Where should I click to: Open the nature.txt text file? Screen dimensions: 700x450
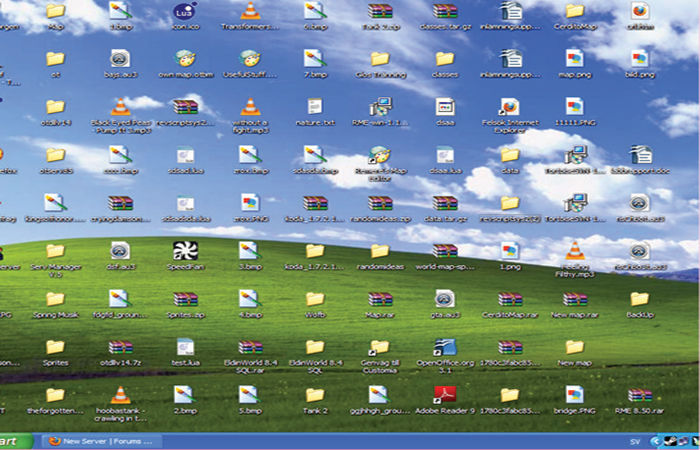click(x=314, y=106)
